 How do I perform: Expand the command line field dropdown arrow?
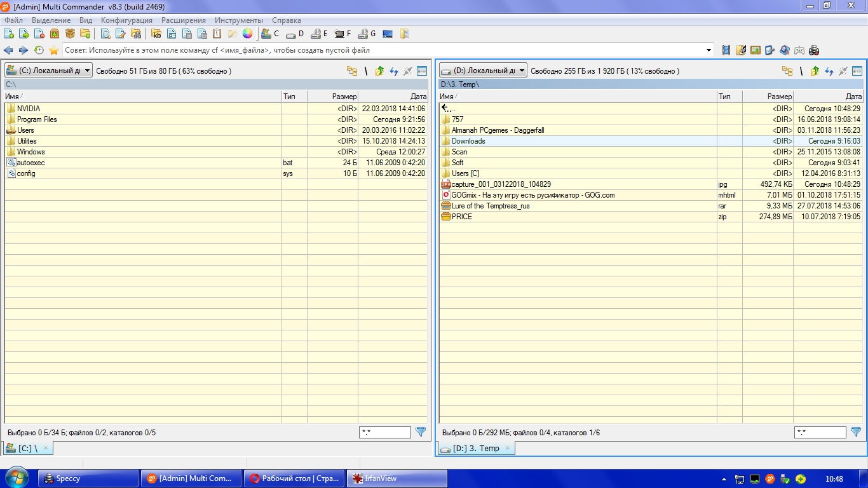[709, 50]
